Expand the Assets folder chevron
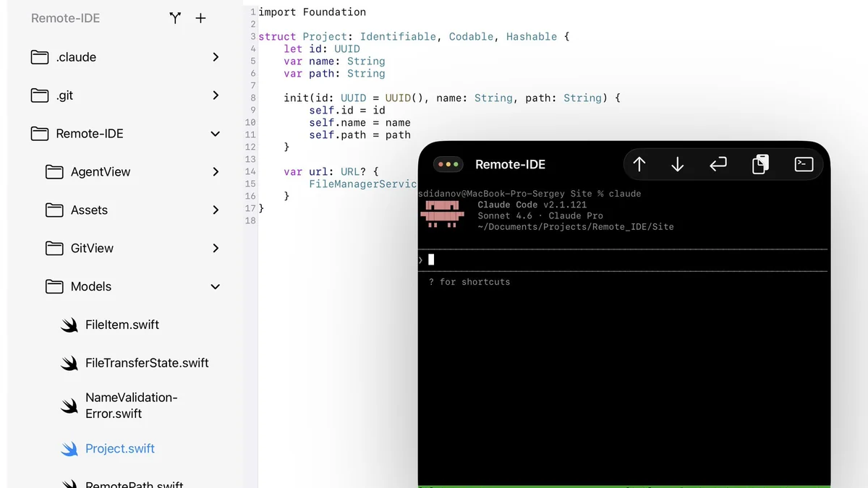The height and width of the screenshot is (488, 868). coord(216,210)
